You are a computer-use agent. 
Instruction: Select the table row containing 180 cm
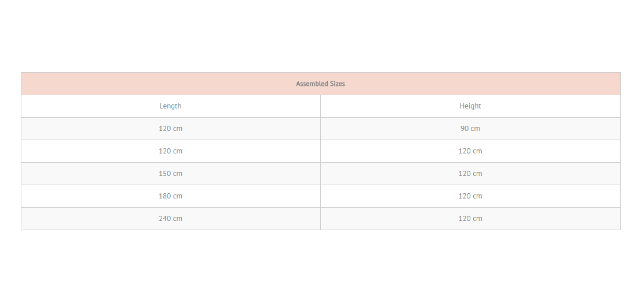point(320,196)
